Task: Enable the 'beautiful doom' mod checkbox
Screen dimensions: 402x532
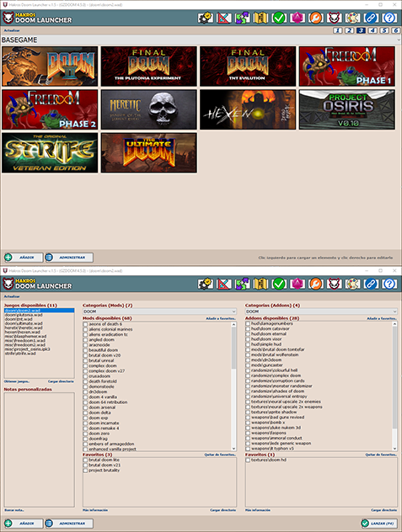Action: pyautogui.click(x=85, y=350)
